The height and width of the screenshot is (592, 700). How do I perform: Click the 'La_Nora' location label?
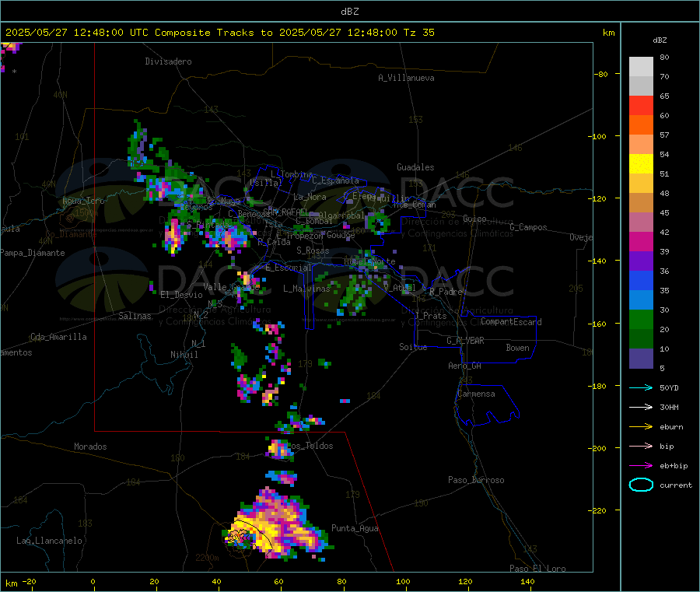pos(310,197)
